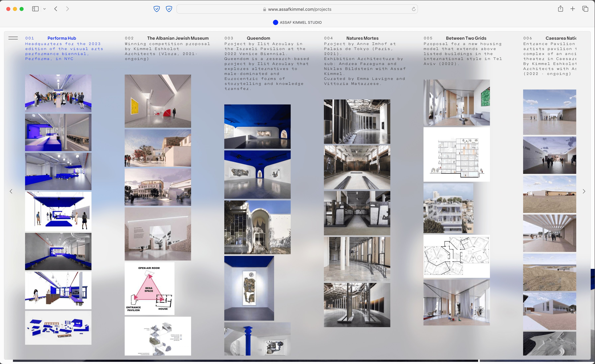Screen dimensions: 595x364
Task: Open the Share button in toolbar
Action: click(x=560, y=9)
